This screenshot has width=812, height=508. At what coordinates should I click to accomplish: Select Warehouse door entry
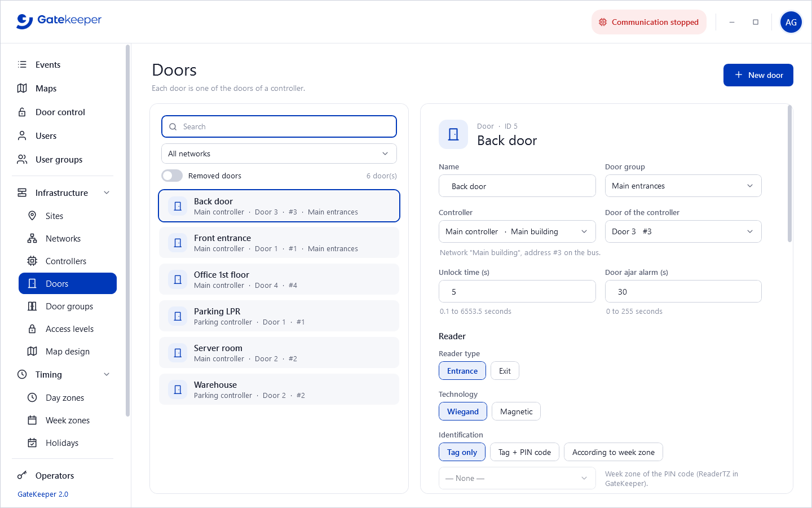(279, 389)
